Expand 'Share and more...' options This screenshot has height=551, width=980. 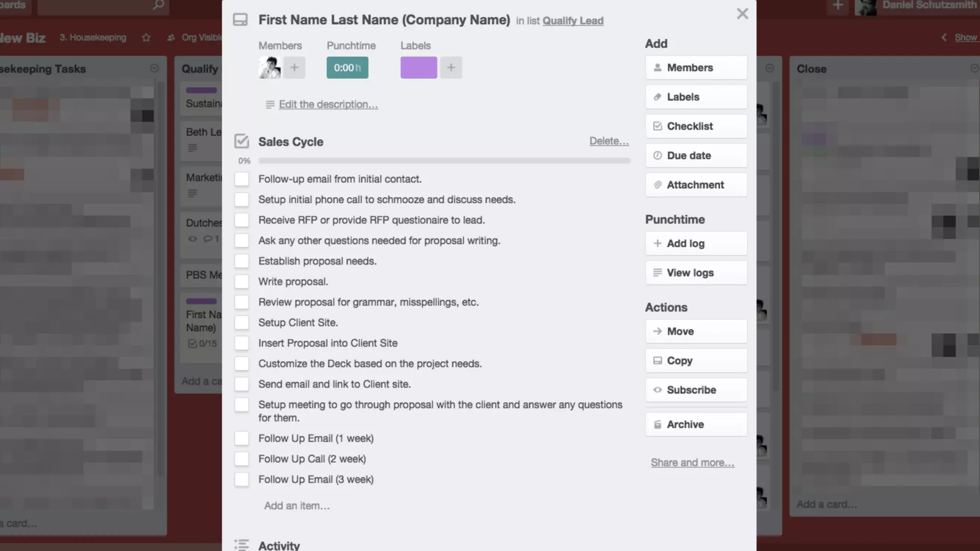point(692,463)
